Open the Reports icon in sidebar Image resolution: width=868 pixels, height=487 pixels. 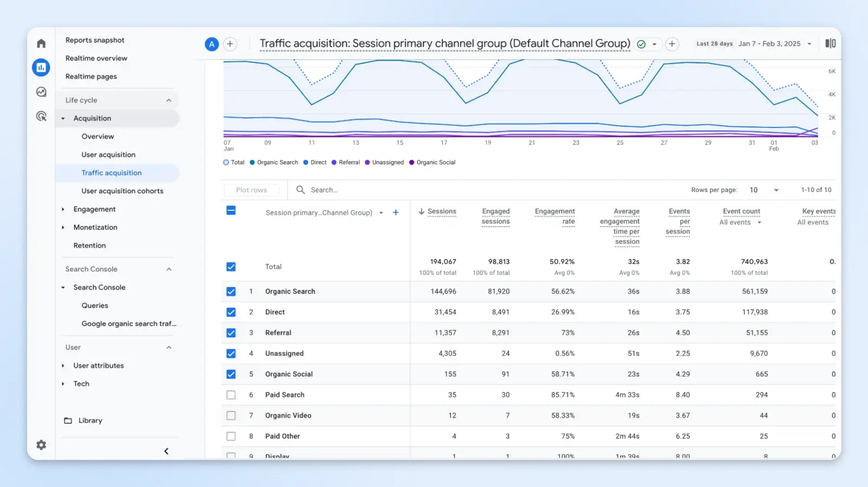(x=41, y=68)
